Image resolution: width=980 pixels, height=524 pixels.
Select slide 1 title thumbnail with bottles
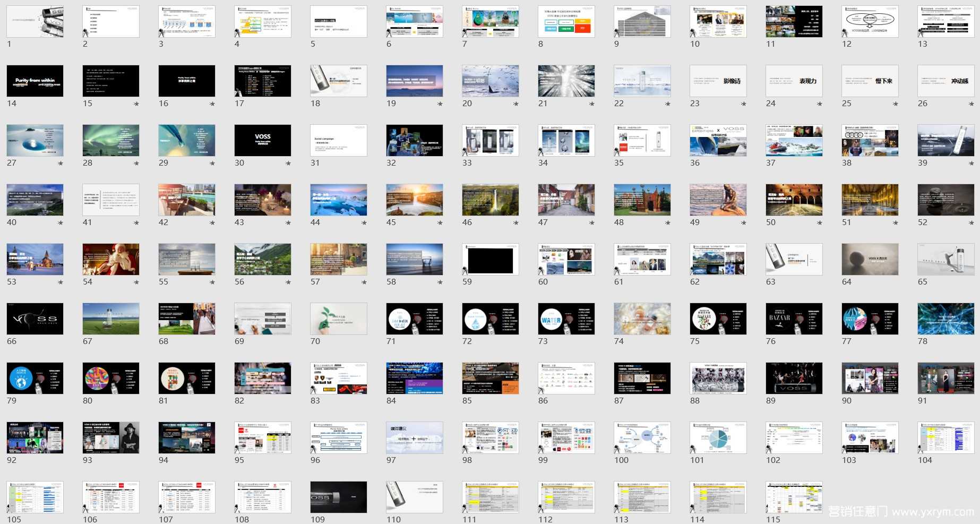[x=35, y=21]
